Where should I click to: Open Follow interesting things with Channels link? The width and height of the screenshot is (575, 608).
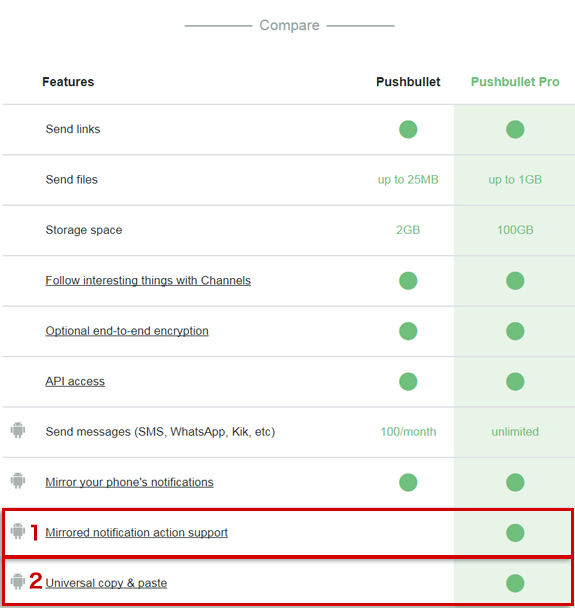[x=148, y=280]
